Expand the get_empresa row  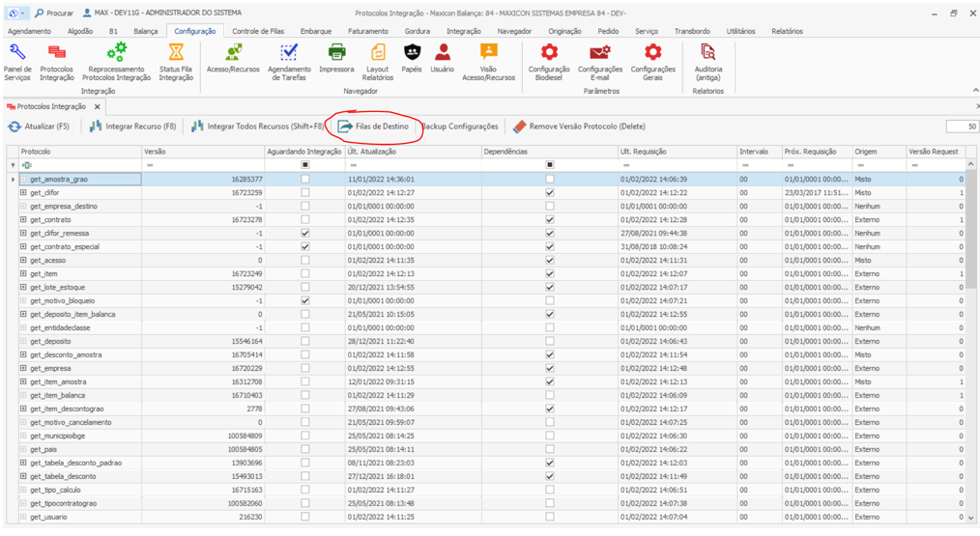(x=23, y=368)
